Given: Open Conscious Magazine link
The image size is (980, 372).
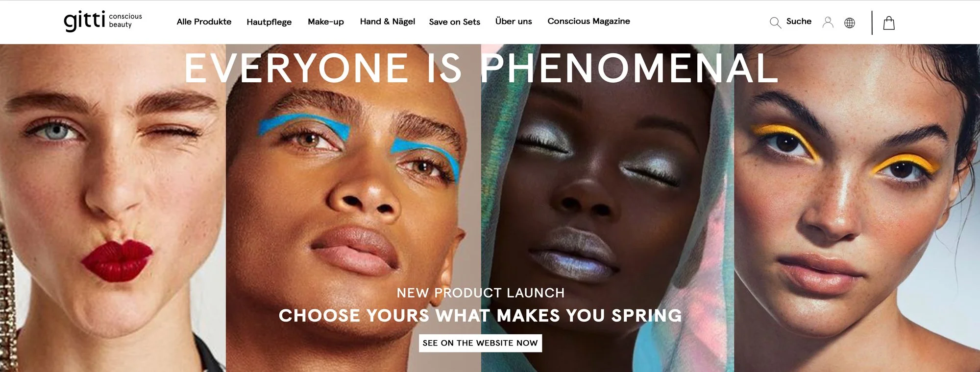Looking at the screenshot, I should tap(588, 21).
